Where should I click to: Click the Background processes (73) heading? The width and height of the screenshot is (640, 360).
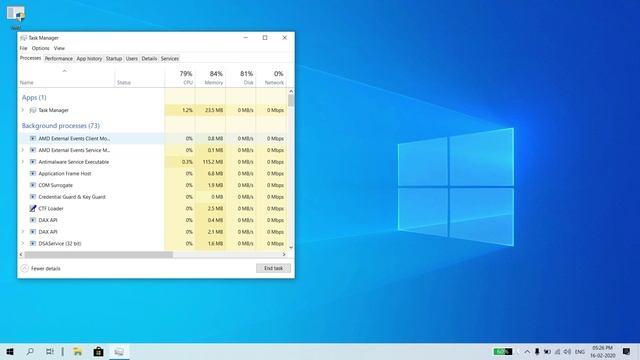tap(61, 126)
